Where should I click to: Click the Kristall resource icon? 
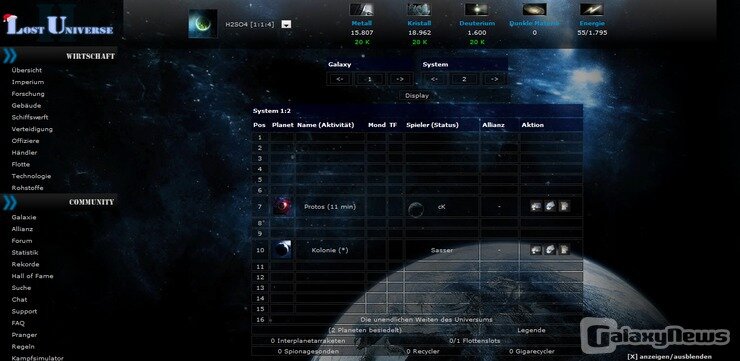[x=419, y=9]
